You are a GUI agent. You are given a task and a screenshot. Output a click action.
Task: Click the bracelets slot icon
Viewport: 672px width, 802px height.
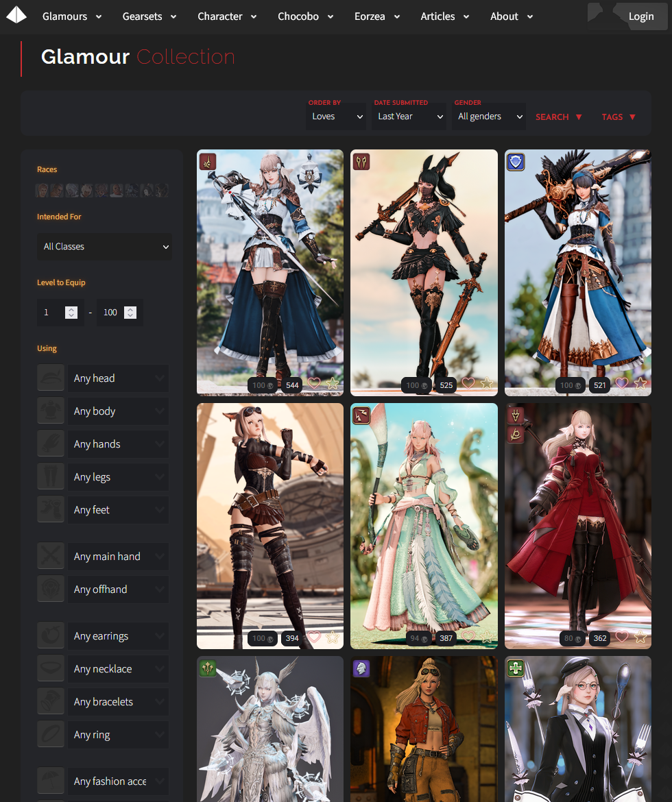[x=51, y=702]
